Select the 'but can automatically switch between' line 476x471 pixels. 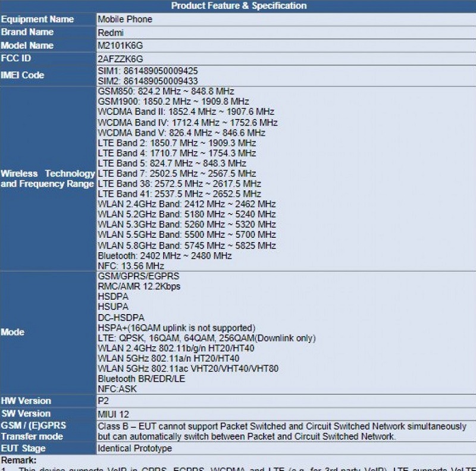tap(246, 437)
